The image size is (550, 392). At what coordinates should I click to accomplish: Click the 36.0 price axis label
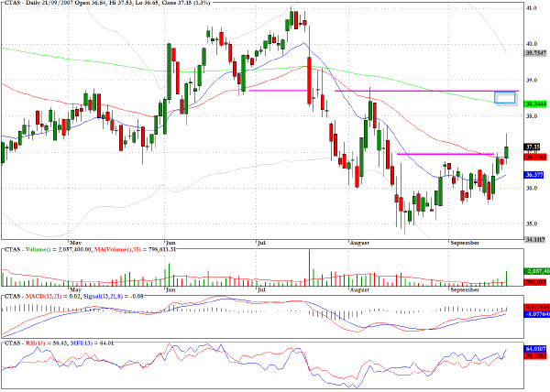[x=532, y=188]
